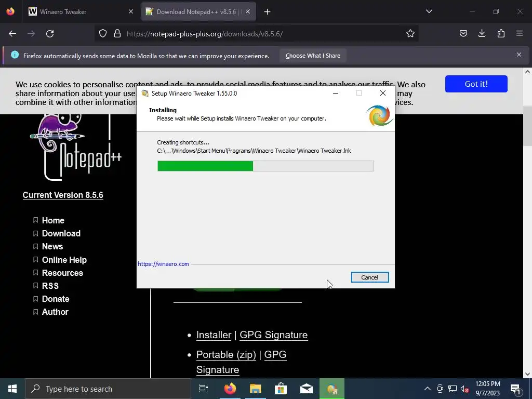Show site security padlock information

pyautogui.click(x=117, y=34)
